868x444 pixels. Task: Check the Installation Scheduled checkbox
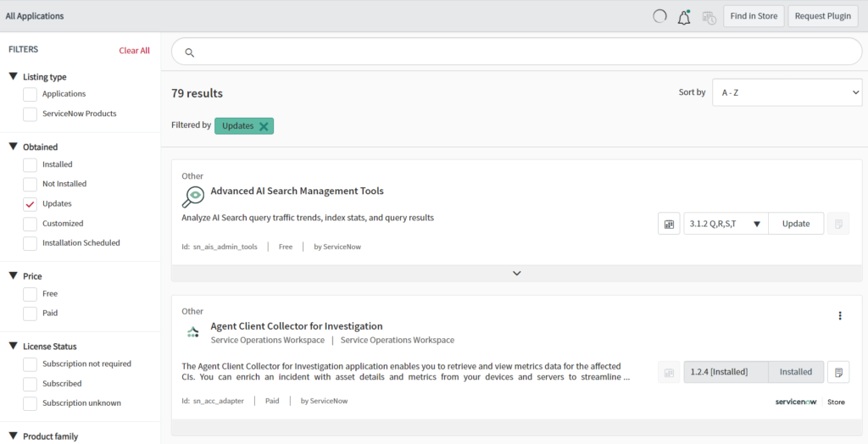click(30, 243)
